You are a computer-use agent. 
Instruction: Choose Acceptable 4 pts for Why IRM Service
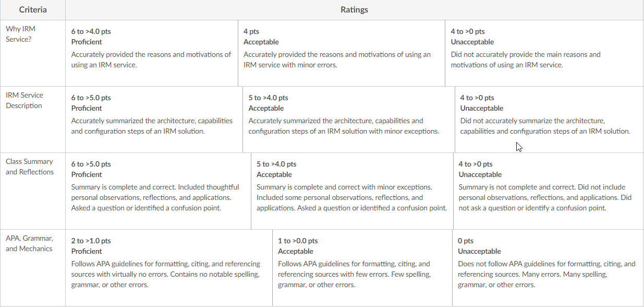[342, 53]
